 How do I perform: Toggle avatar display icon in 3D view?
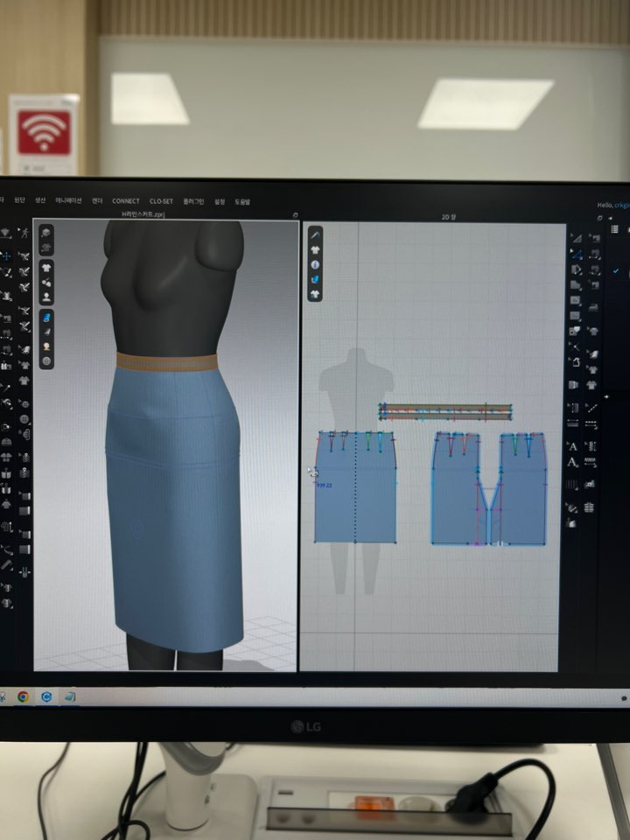pos(46,297)
